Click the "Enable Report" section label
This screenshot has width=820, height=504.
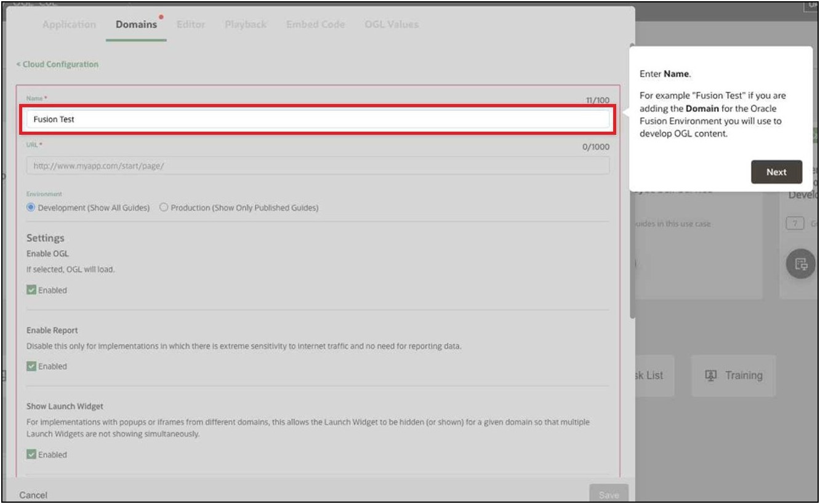[x=52, y=330]
